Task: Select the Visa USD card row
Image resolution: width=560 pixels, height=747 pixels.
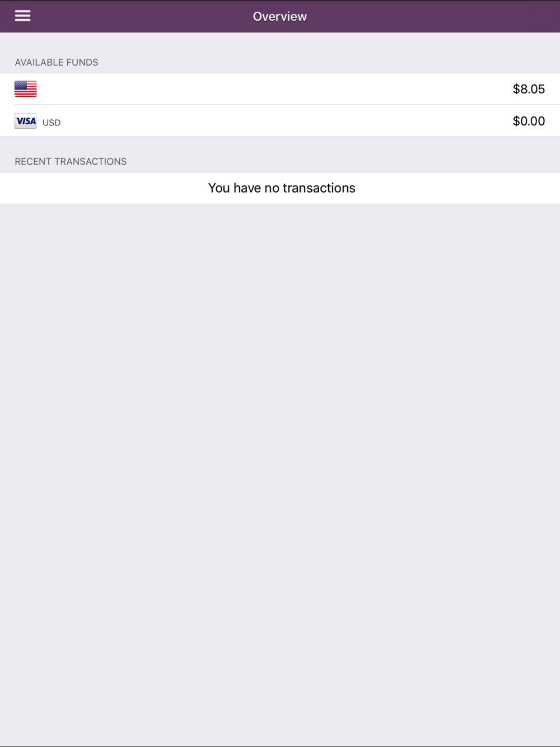Action: tap(280, 121)
